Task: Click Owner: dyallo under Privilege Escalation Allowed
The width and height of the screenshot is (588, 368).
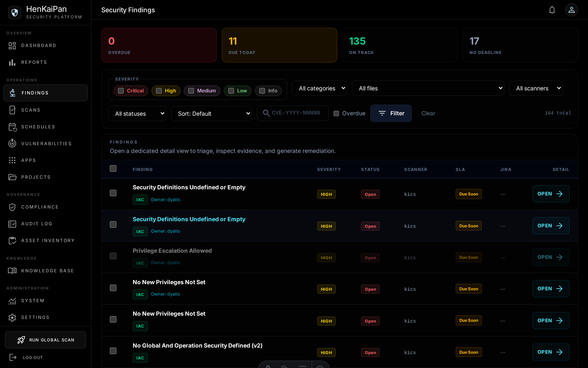Action: coord(165,263)
